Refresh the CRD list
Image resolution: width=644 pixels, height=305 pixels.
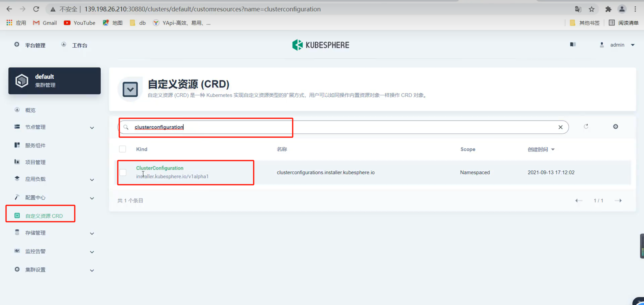point(586,127)
